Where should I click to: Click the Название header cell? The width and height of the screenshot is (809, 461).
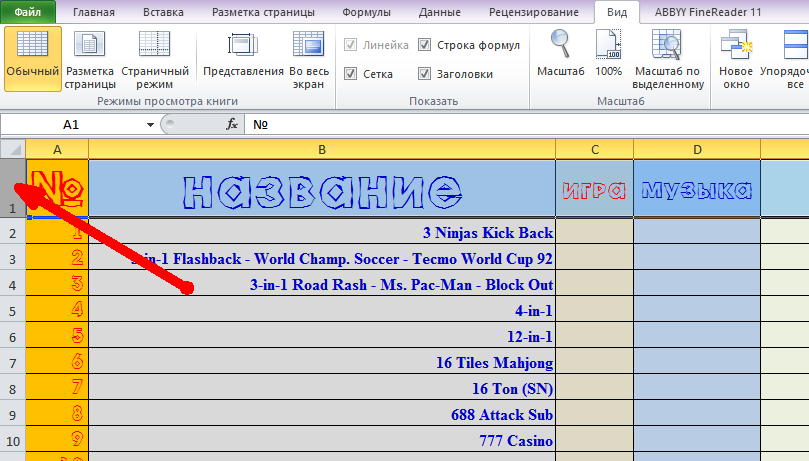[x=322, y=189]
